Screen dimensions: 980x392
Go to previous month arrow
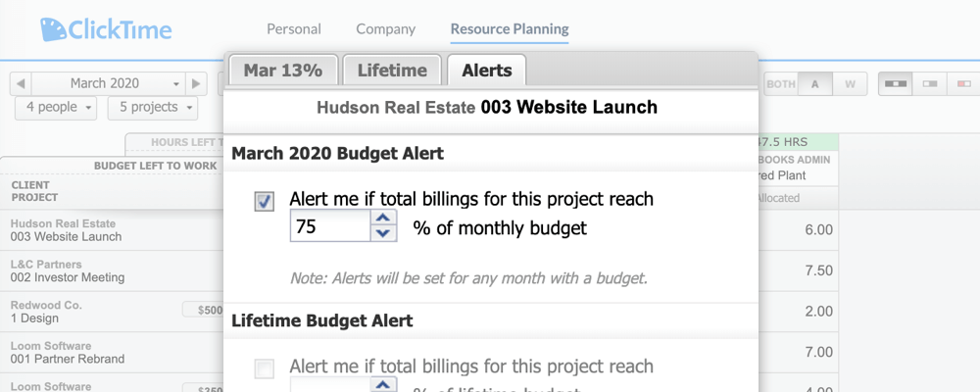click(22, 83)
